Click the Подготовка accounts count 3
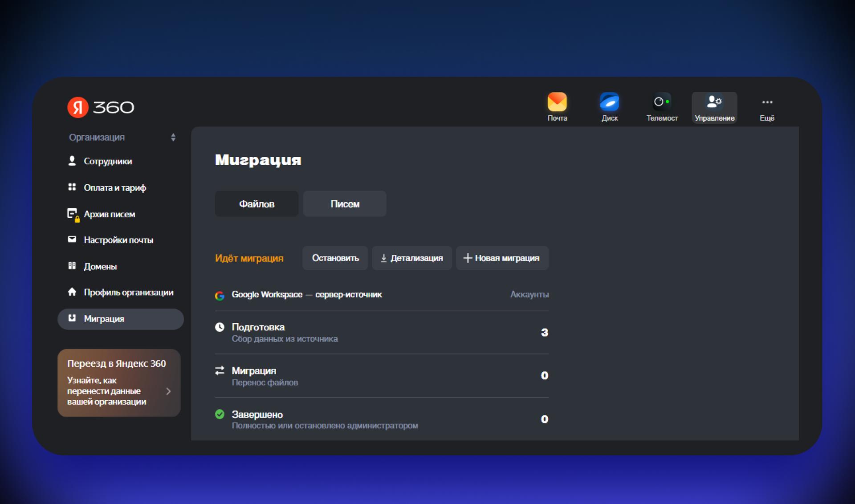The height and width of the screenshot is (504, 855). tap(544, 332)
